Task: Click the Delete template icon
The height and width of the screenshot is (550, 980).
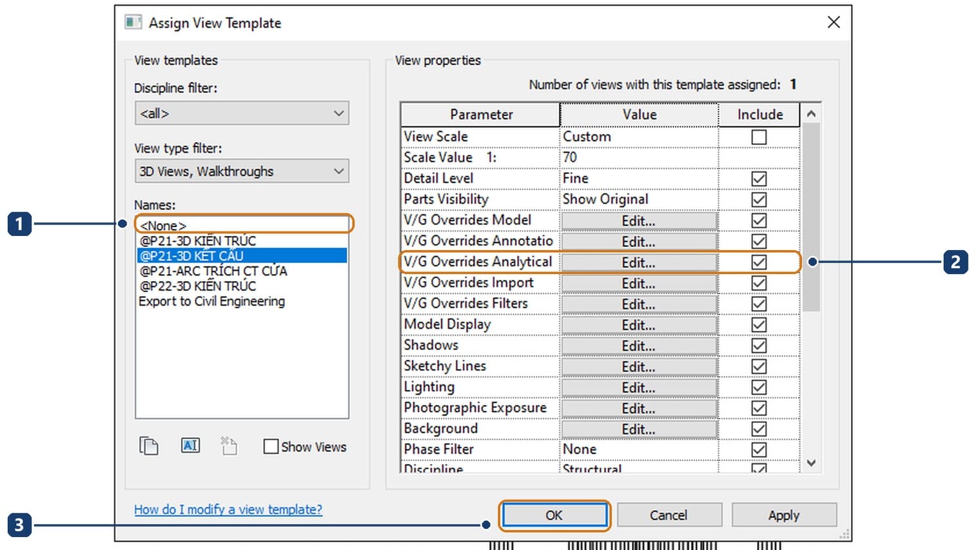Action: [229, 446]
